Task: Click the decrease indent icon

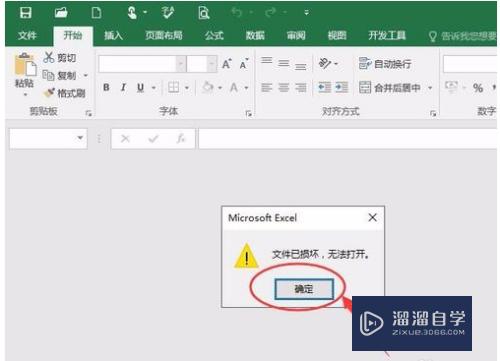Action: tap(325, 88)
